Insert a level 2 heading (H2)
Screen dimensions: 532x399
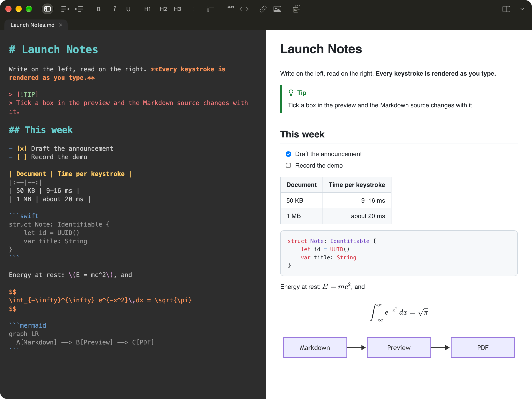tap(163, 9)
